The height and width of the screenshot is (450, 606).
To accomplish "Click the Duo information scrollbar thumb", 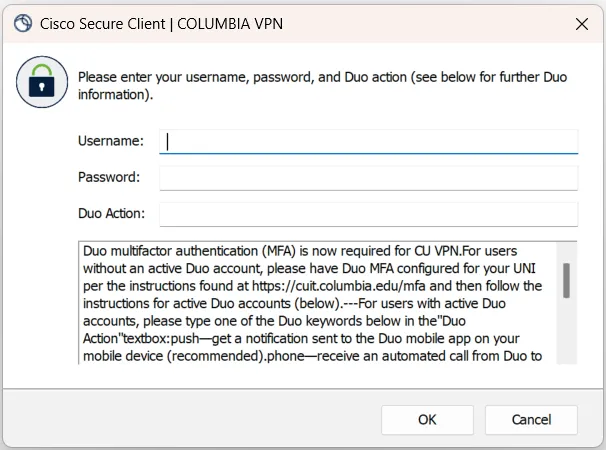I will (x=567, y=281).
